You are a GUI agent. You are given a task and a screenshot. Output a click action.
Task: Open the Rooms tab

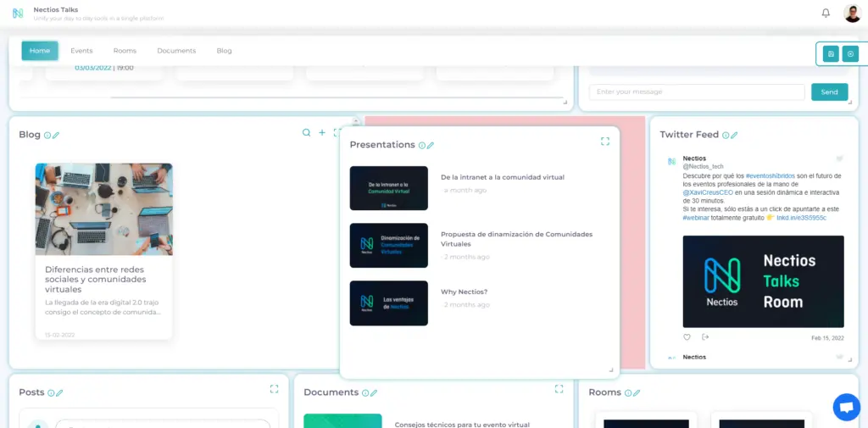125,50
